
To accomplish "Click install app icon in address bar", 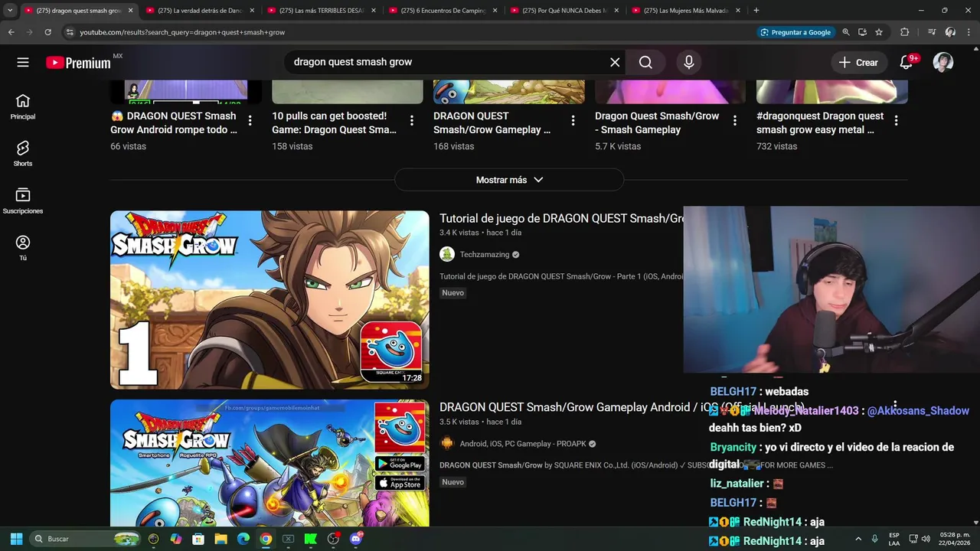I will click(862, 32).
